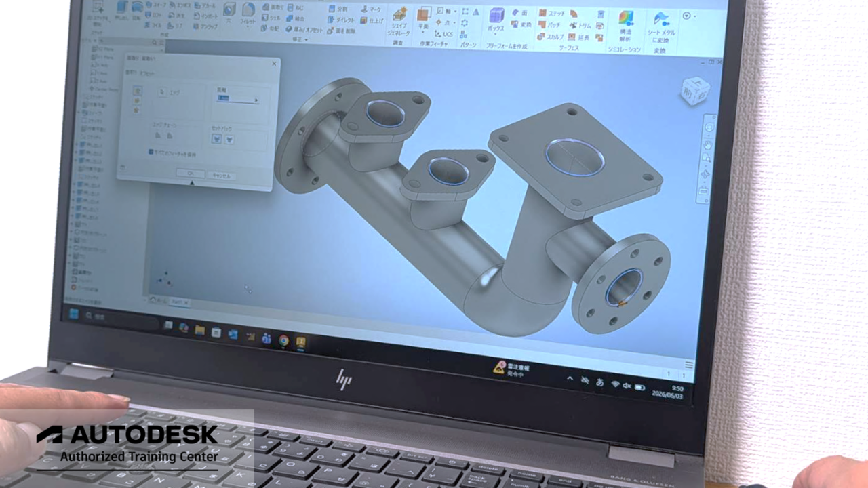868x488 pixels.
Task: Select the Thread (ねじ) tool
Action: tap(296, 7)
